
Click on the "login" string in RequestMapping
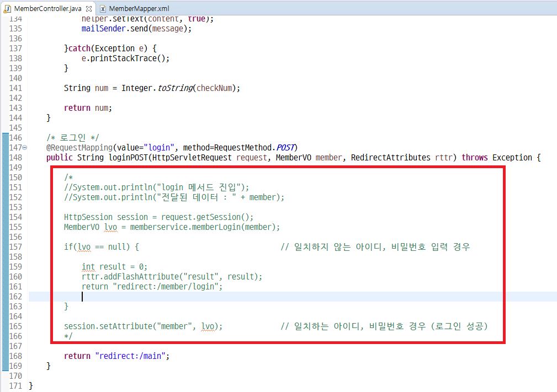(x=159, y=148)
